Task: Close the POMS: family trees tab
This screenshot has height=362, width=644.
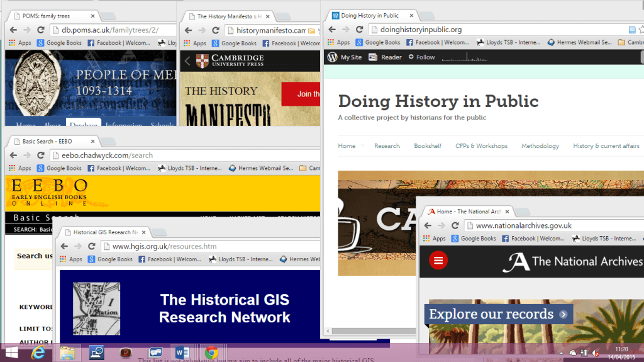Action: [x=93, y=16]
